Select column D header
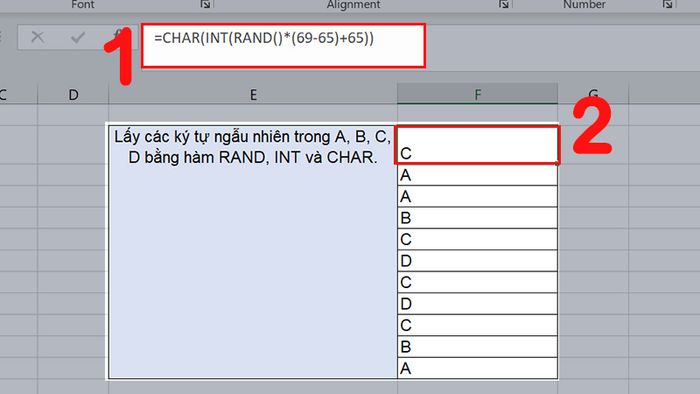Viewport: 700px width, 394px height. coord(73,94)
